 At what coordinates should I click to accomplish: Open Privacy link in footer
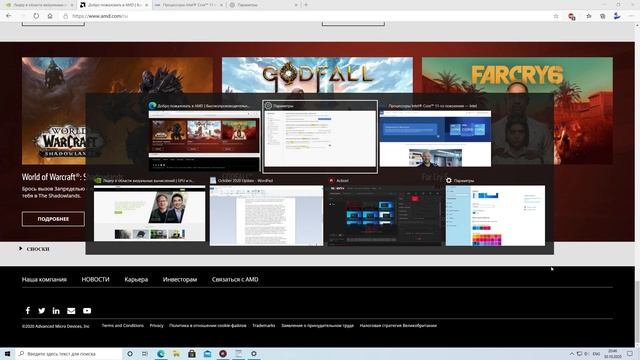(156, 325)
